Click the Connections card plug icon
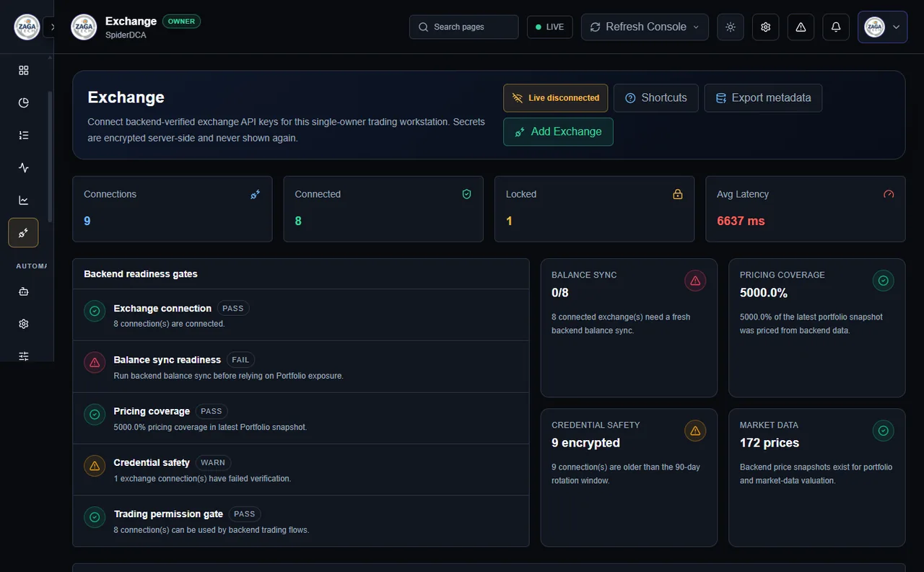This screenshot has width=924, height=572. 255,194
